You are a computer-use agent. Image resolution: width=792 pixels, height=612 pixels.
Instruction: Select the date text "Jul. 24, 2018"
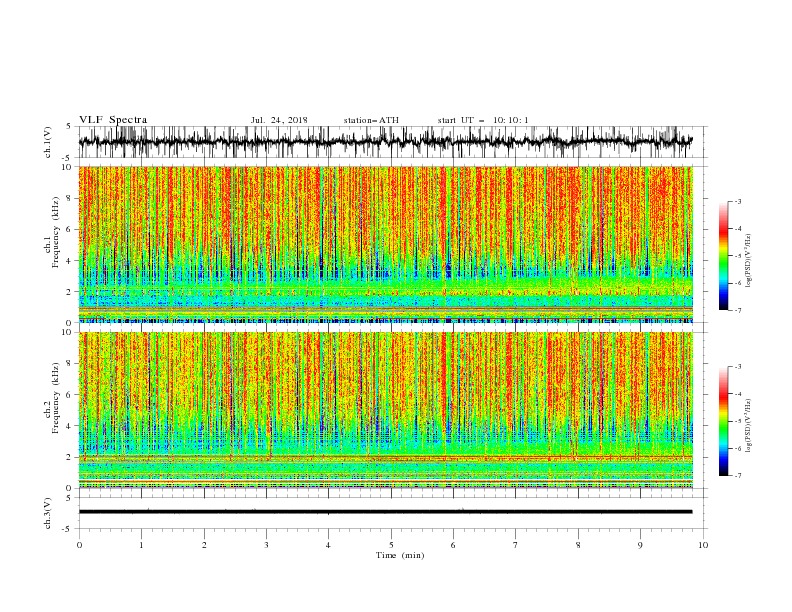279,120
